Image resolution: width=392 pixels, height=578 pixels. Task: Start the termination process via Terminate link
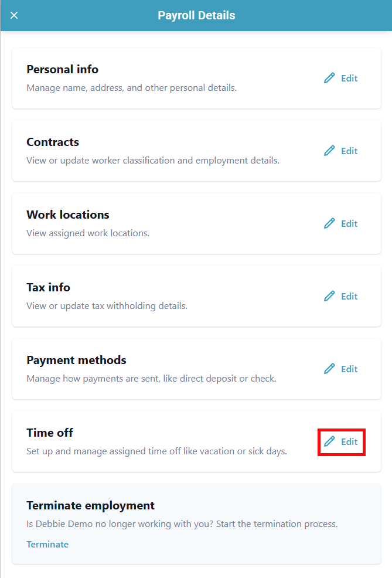point(47,544)
